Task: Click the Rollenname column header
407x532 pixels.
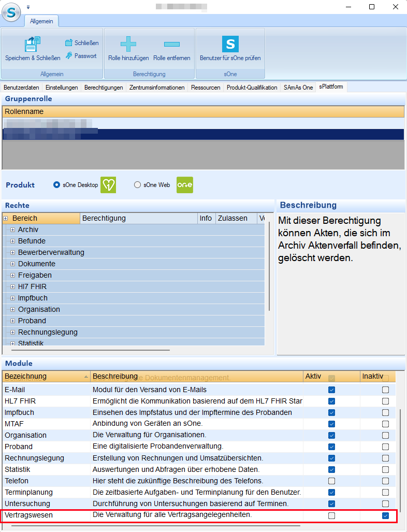Action: click(203, 111)
